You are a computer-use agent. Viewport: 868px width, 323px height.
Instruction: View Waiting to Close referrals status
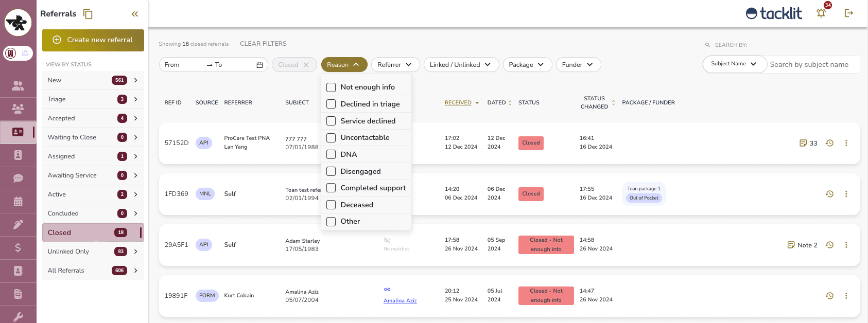tap(93, 137)
